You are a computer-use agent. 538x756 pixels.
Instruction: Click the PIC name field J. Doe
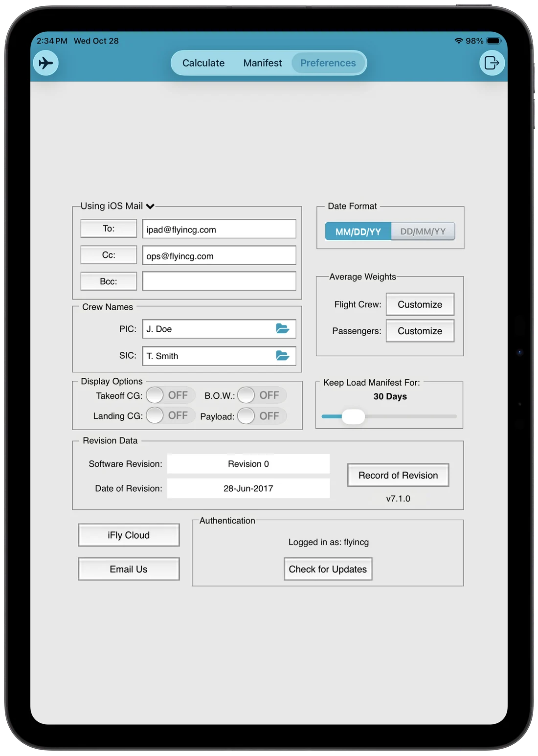219,329
